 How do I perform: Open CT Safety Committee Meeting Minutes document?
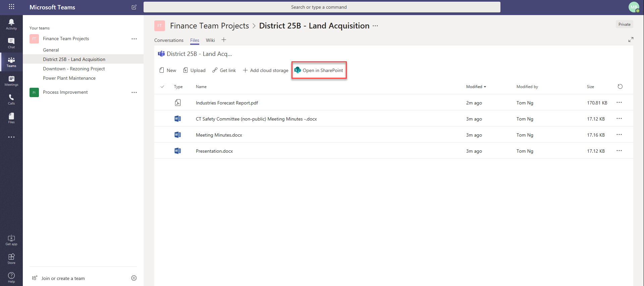pos(256,119)
